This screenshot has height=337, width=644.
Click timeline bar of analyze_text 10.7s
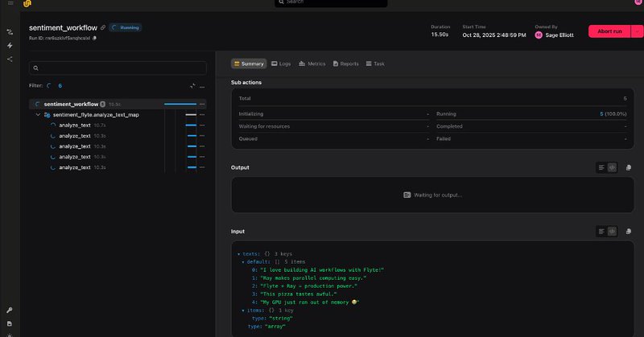pyautogui.click(x=191, y=125)
